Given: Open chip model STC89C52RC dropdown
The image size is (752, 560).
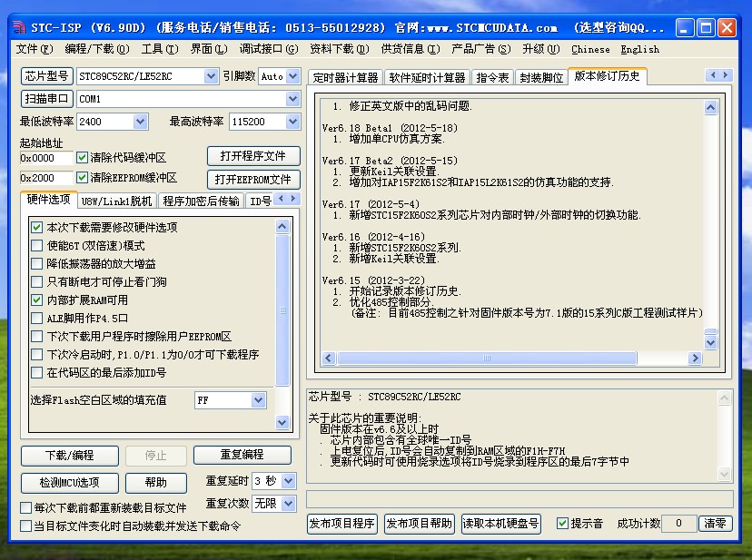Looking at the screenshot, I should click(x=211, y=76).
